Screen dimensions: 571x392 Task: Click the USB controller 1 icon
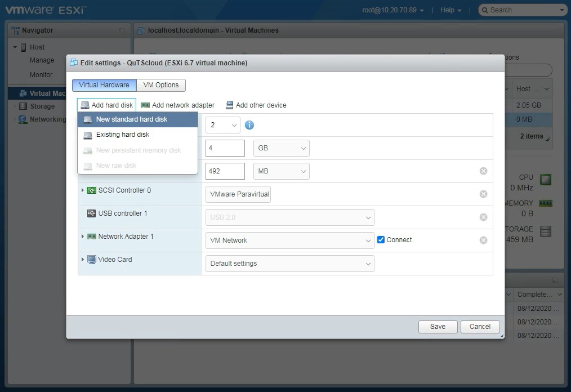point(91,213)
